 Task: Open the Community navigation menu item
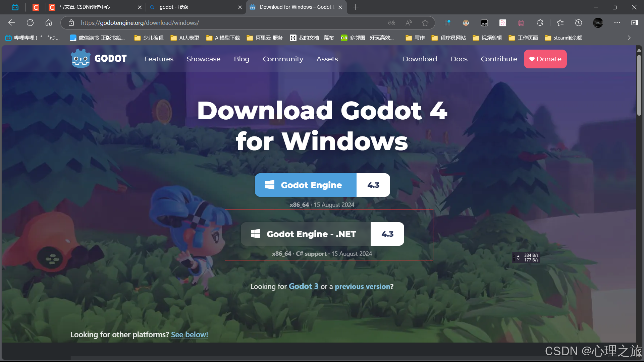click(x=283, y=59)
